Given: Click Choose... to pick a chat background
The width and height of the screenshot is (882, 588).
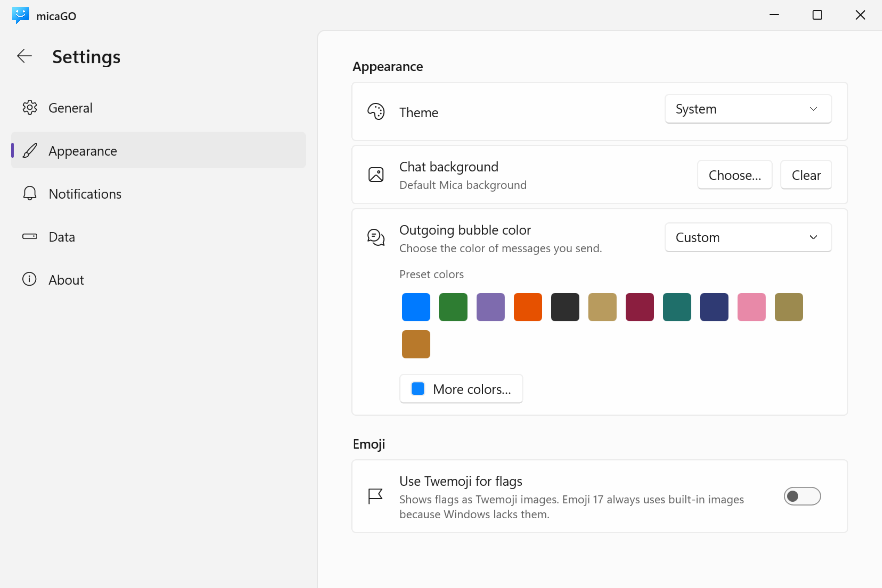Looking at the screenshot, I should pyautogui.click(x=735, y=175).
